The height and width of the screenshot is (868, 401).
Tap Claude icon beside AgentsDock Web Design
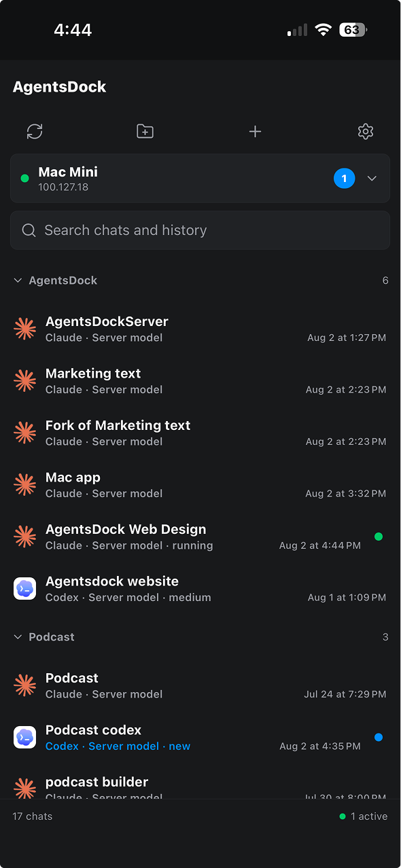tap(25, 537)
